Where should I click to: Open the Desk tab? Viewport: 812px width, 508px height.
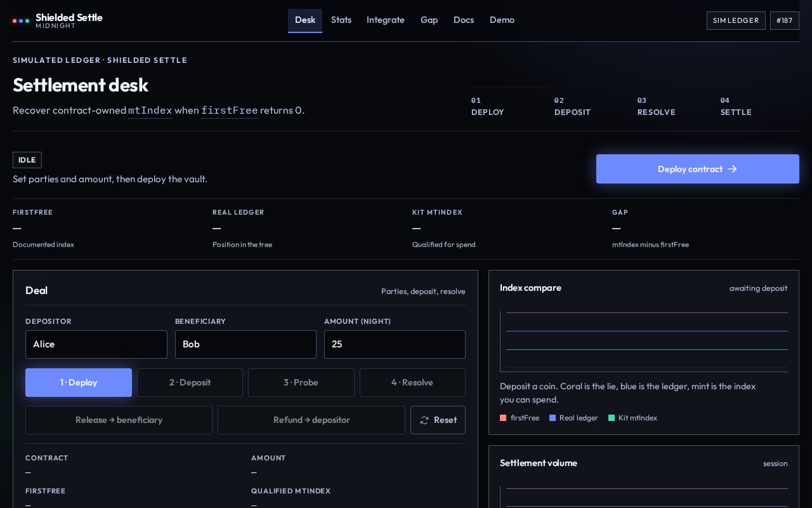tap(305, 20)
